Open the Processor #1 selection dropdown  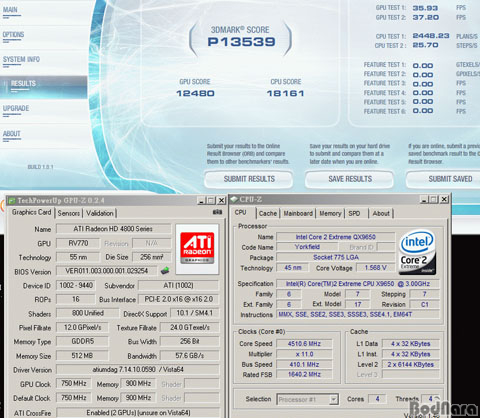[308, 399]
